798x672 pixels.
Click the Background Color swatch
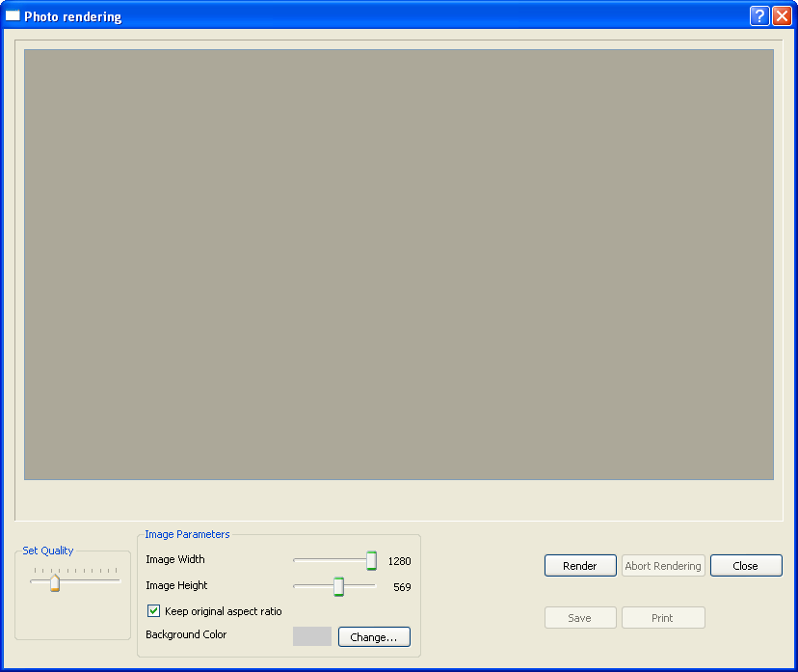coord(312,636)
